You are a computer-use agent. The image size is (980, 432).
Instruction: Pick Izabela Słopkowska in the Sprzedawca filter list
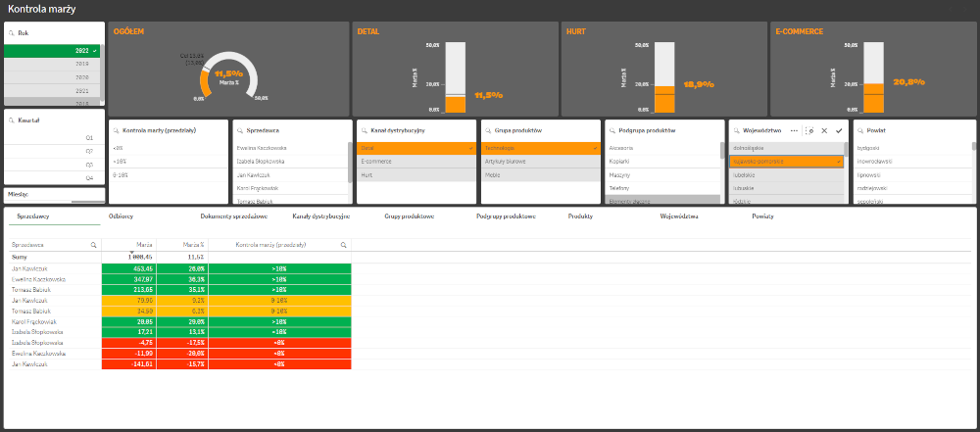(x=290, y=162)
